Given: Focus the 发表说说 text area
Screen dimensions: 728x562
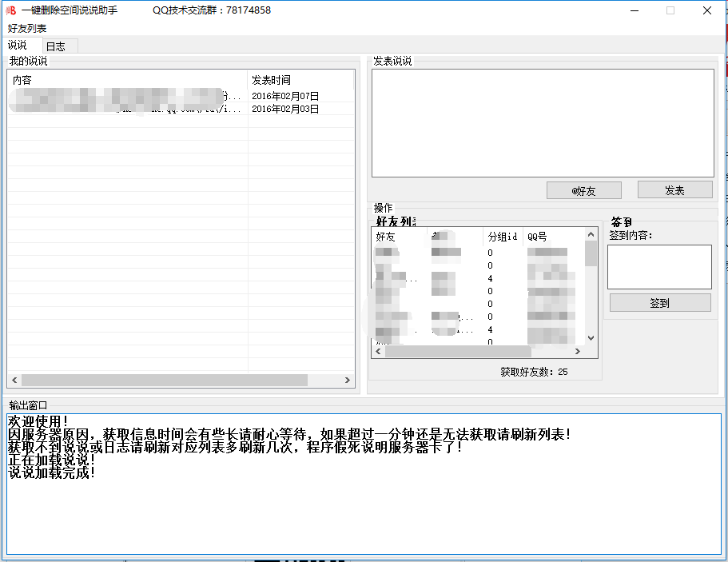Looking at the screenshot, I should tap(543, 123).
